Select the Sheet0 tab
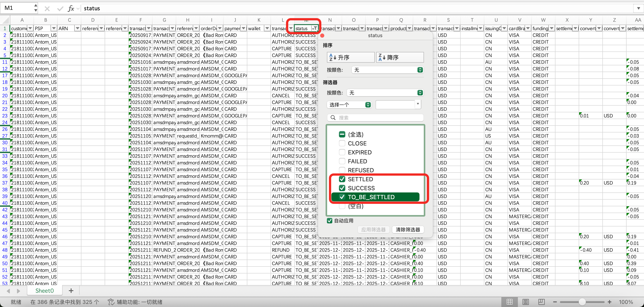 coord(44,290)
